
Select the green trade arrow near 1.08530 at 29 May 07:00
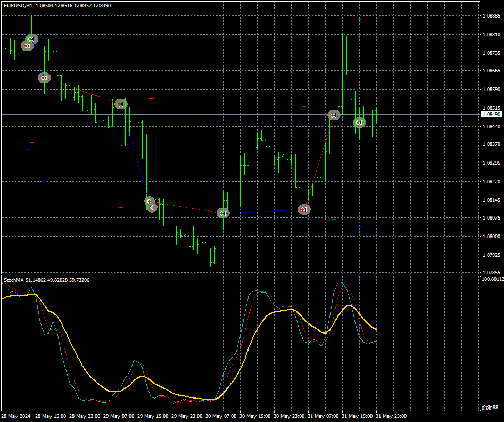tap(121, 104)
